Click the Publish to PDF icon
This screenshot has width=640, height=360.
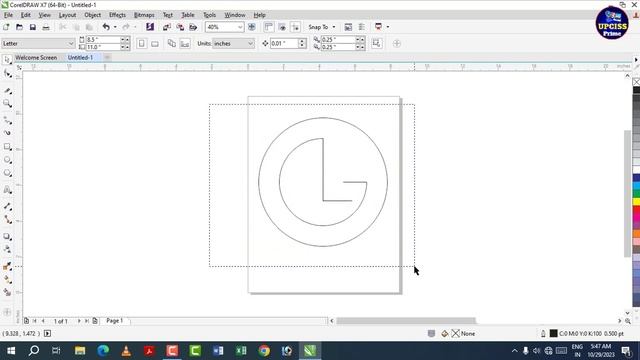point(193,27)
